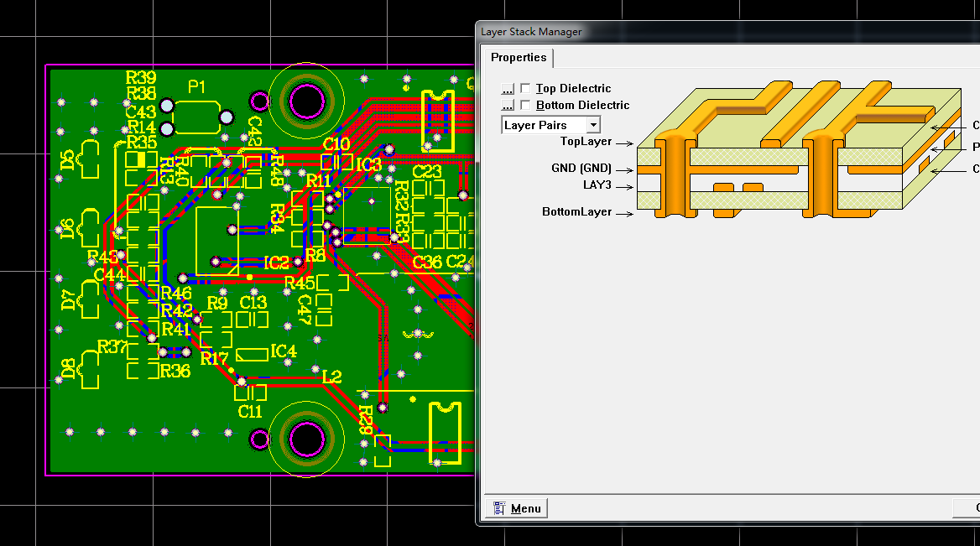Select BottomLayer in the stack diagram
This screenshot has height=546, width=980.
(576, 212)
